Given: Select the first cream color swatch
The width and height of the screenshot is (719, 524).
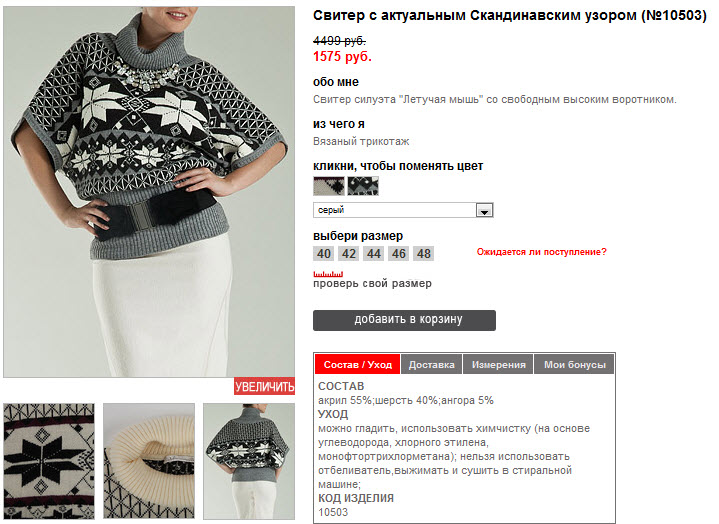Looking at the screenshot, I should (x=329, y=186).
